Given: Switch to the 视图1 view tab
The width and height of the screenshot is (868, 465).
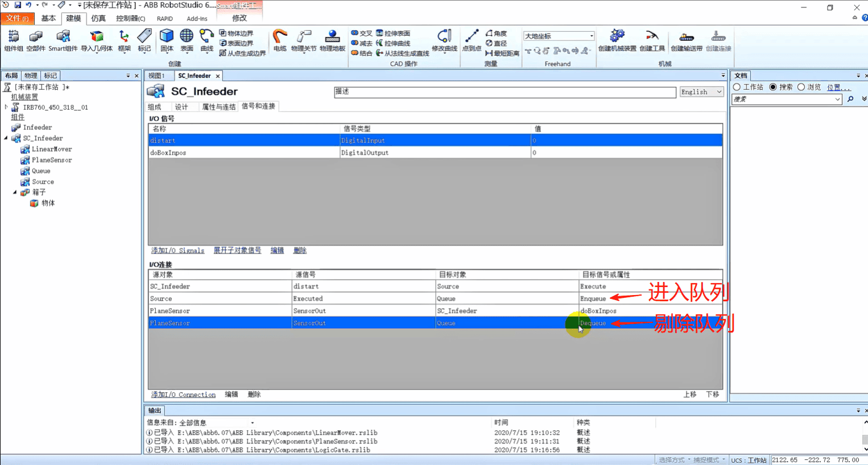Looking at the screenshot, I should point(156,76).
